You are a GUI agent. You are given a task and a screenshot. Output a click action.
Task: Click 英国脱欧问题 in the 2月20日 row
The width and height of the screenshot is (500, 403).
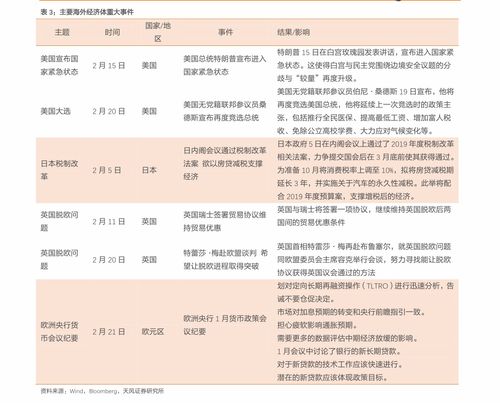tap(59, 259)
